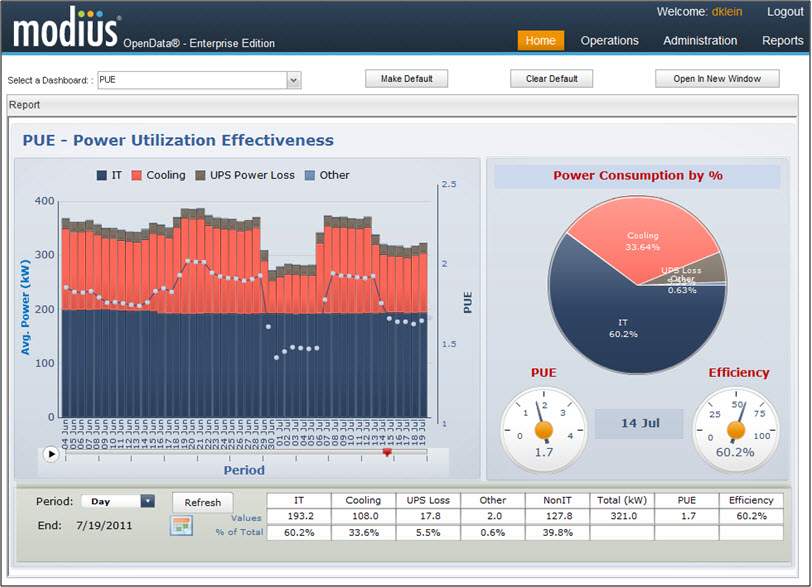Toggle UPS Power Loss legend entry
This screenshot has width=812, height=587.
point(244,175)
